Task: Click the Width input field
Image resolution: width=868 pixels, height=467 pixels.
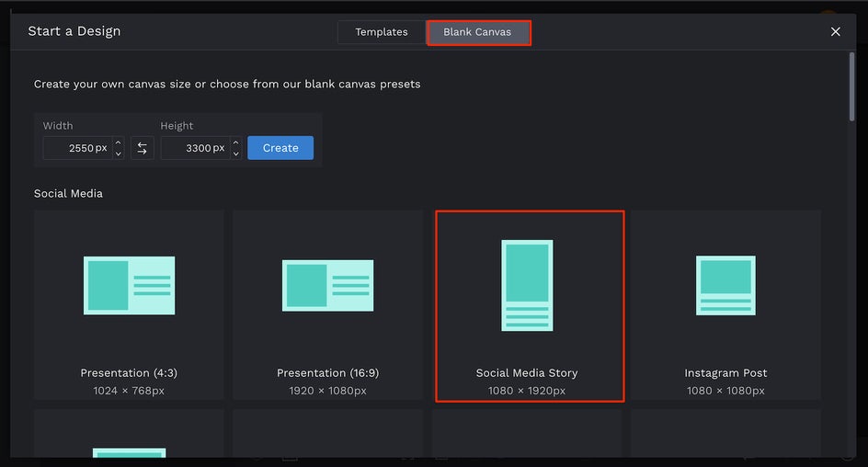Action: [76, 148]
